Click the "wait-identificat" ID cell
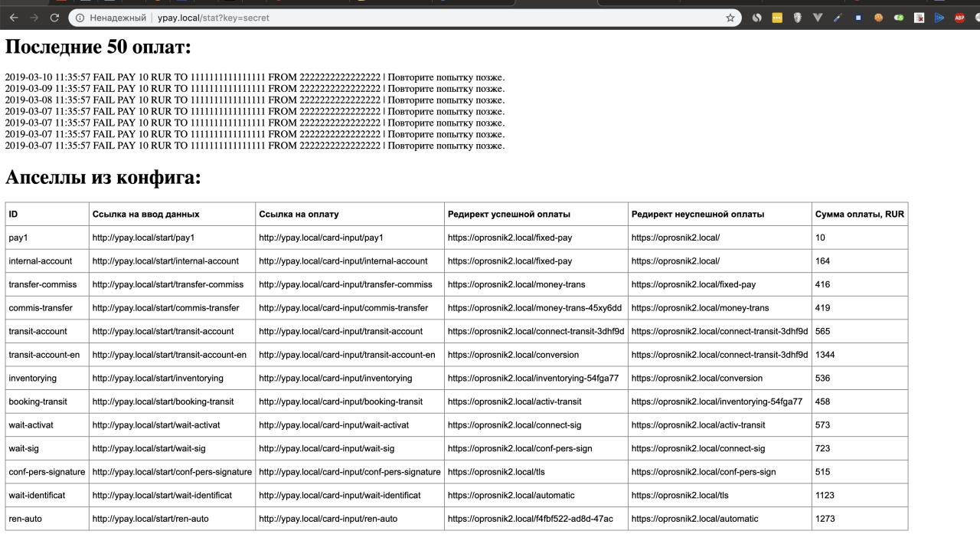Image resolution: width=980 pixels, height=554 pixels. (x=47, y=495)
